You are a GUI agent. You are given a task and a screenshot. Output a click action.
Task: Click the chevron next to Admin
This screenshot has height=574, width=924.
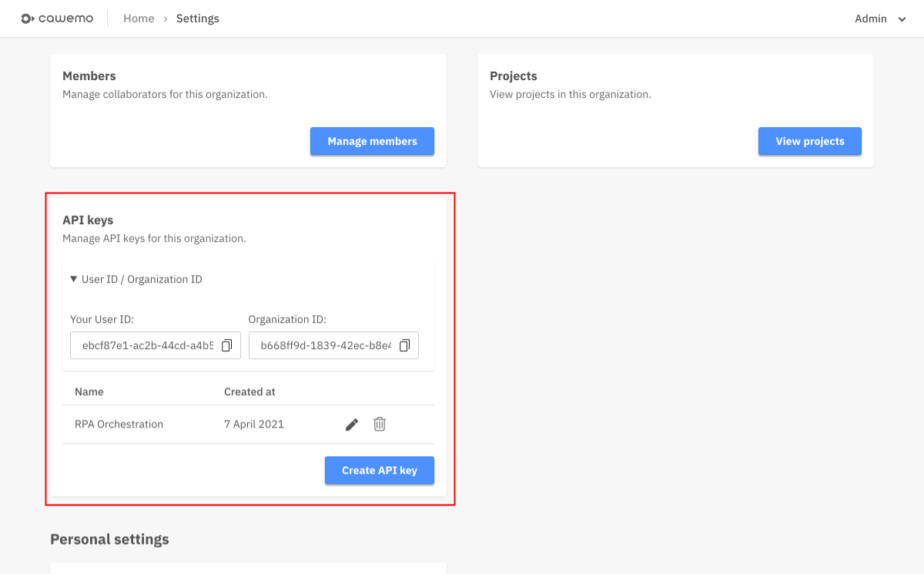902,19
